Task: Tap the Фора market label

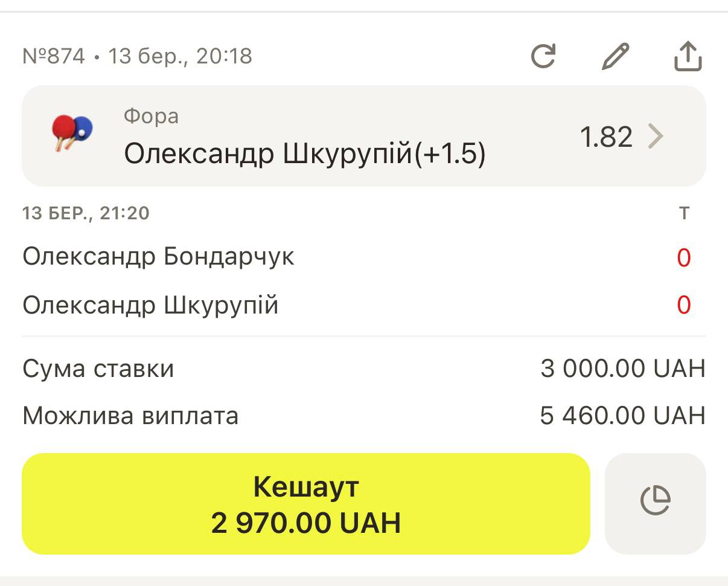Action: pos(151,115)
